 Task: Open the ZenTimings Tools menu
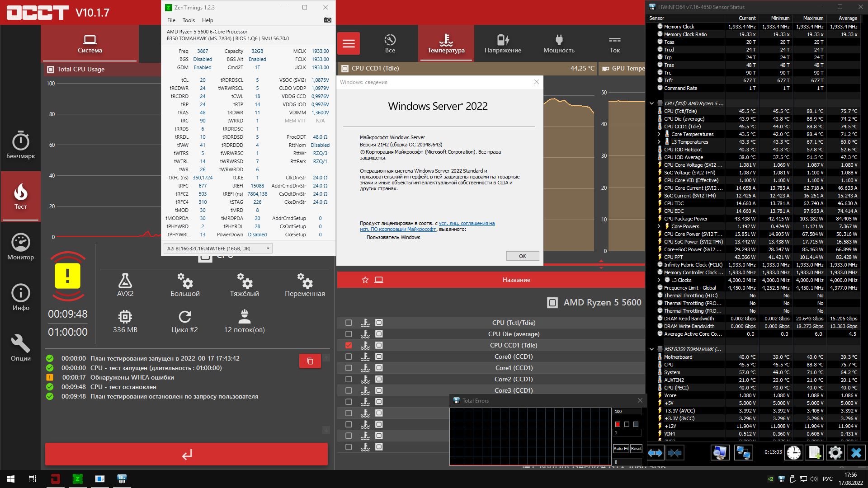tap(189, 20)
